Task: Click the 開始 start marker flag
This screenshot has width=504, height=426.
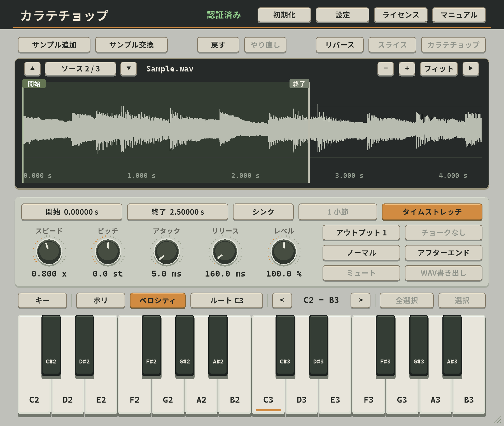Action: (34, 84)
